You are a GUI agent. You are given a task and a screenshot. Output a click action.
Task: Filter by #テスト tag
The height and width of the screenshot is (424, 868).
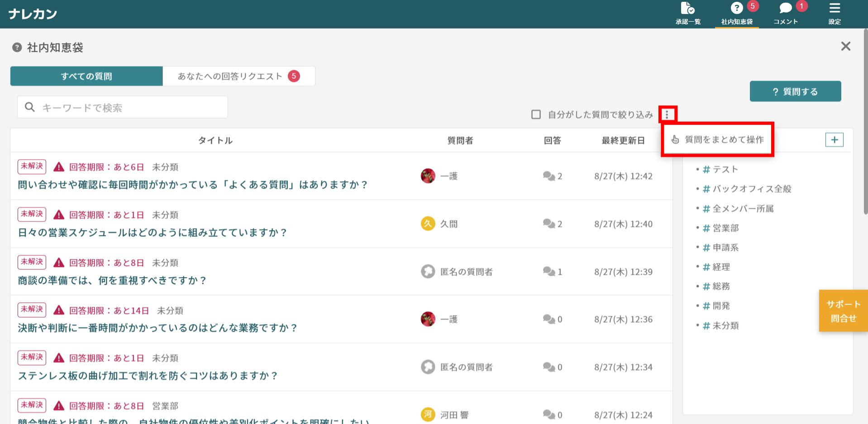tap(720, 170)
